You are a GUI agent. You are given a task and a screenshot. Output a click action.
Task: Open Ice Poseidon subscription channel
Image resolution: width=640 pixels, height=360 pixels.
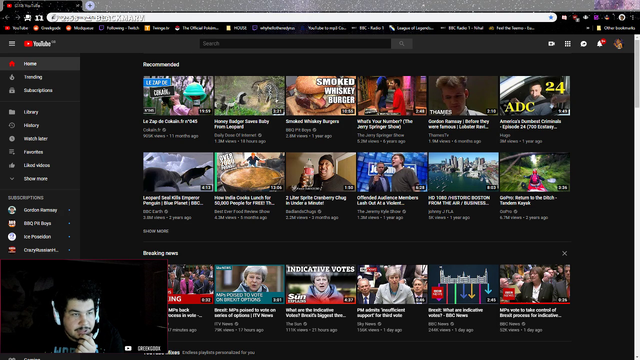click(40, 237)
